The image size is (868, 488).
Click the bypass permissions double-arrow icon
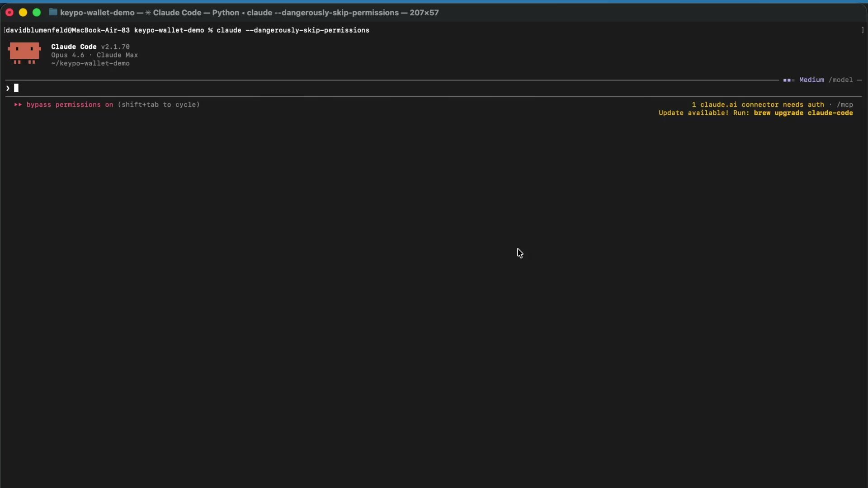18,105
